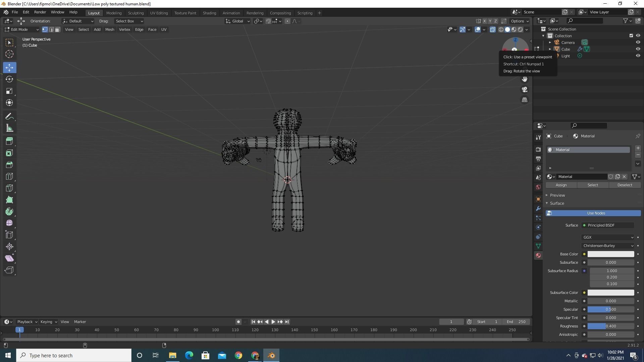The image size is (644, 362).
Task: Open the Modifier properties wrench tab
Action: pyautogui.click(x=538, y=208)
